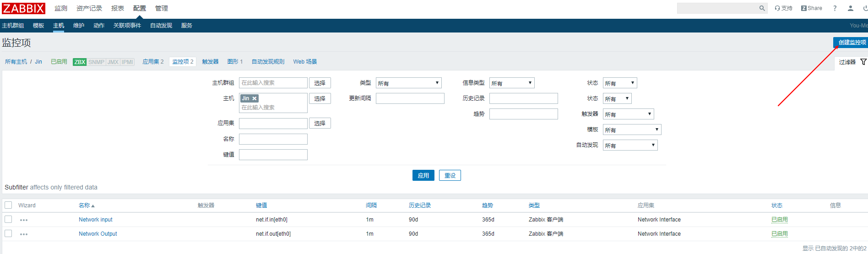
Task: Open the 监测 top menu
Action: (x=61, y=8)
